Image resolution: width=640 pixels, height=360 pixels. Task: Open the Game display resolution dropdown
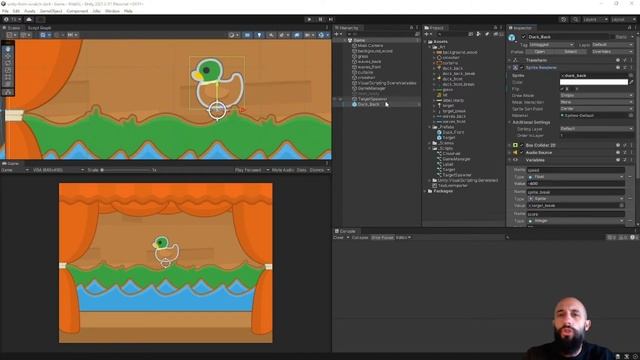coord(58,170)
